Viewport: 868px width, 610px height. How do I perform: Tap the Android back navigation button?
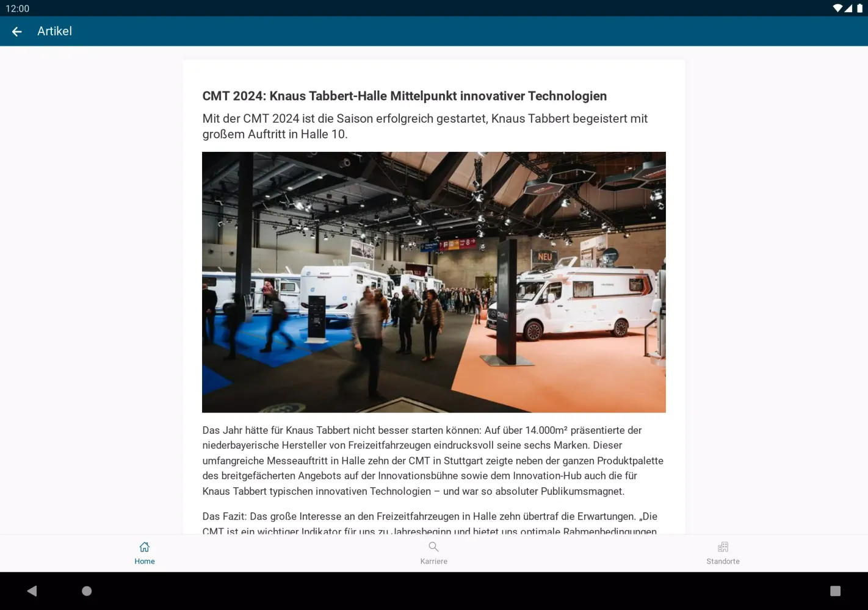point(32,590)
